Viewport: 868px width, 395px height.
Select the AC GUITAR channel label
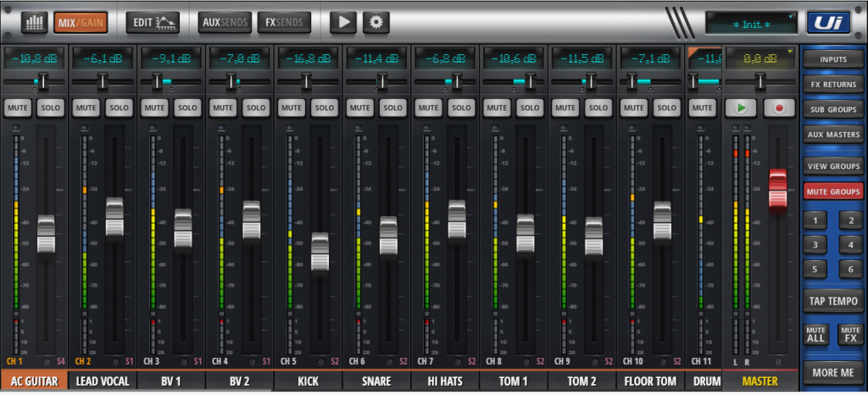click(x=34, y=381)
